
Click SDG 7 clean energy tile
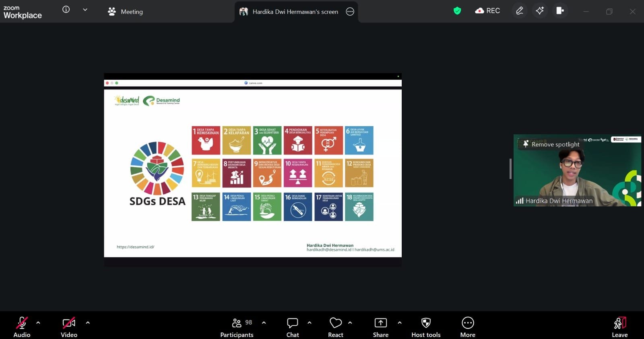click(x=206, y=173)
